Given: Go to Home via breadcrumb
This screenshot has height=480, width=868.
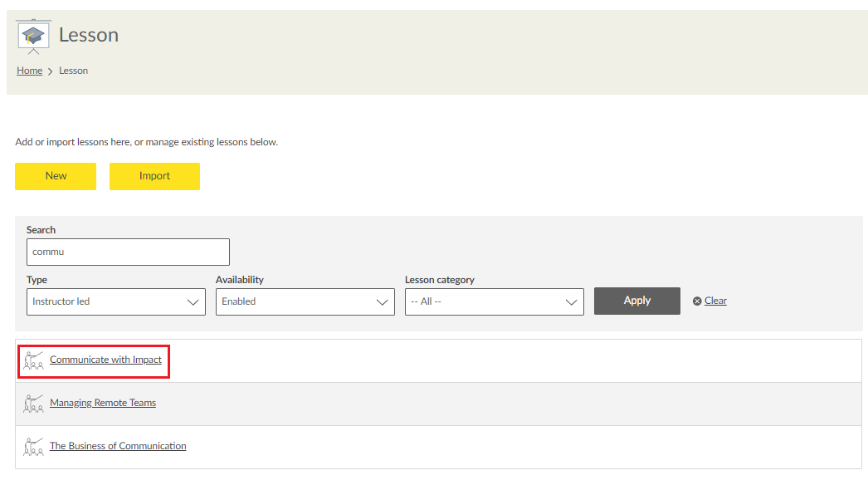Looking at the screenshot, I should pos(29,71).
